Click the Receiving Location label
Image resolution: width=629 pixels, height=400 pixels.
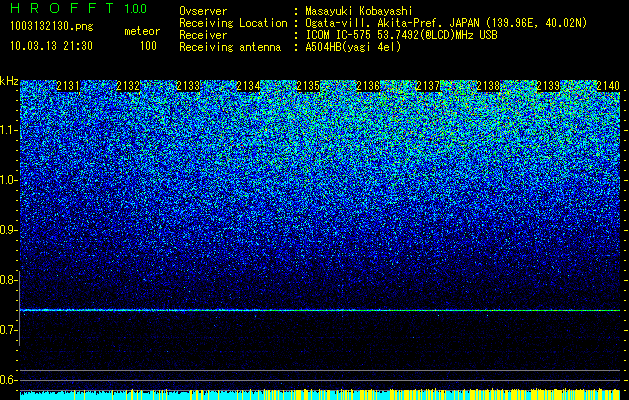pos(233,23)
